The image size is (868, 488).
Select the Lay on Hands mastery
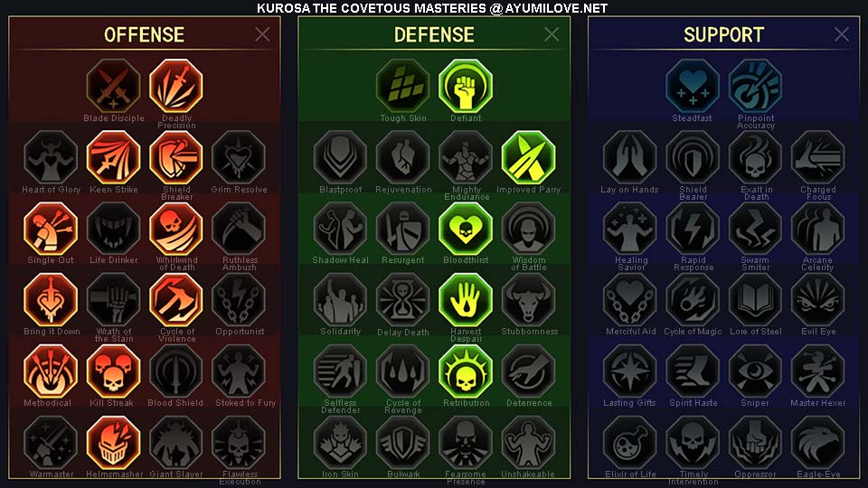pyautogui.click(x=630, y=157)
